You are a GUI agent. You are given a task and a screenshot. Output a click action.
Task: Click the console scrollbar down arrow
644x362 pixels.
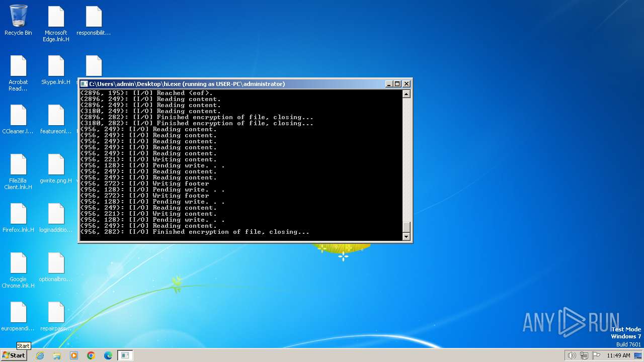(407, 236)
